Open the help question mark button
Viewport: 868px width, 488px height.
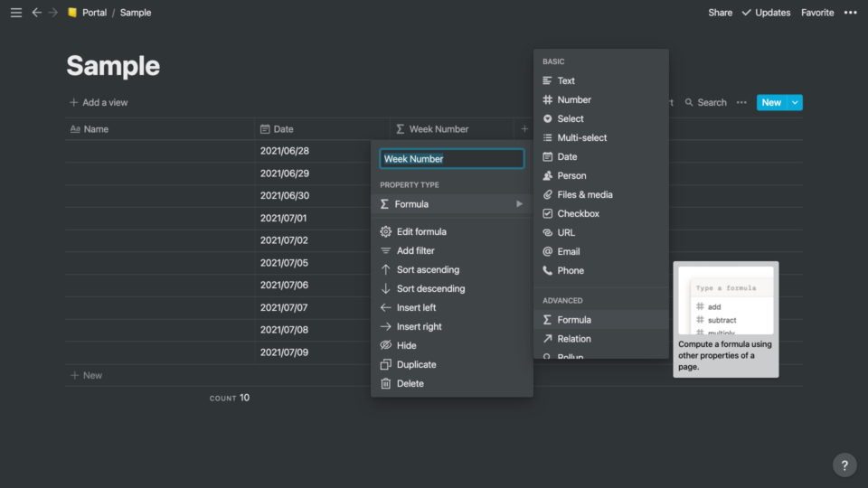click(844, 465)
